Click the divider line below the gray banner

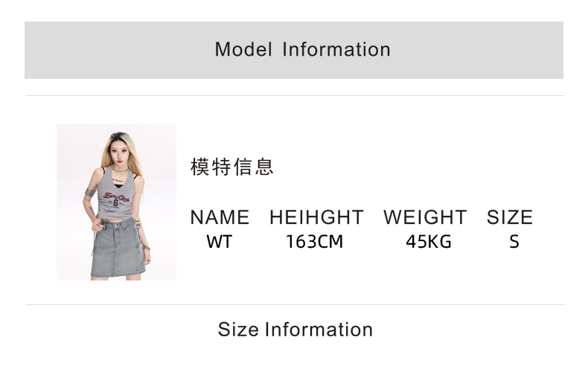pyautogui.click(x=295, y=96)
